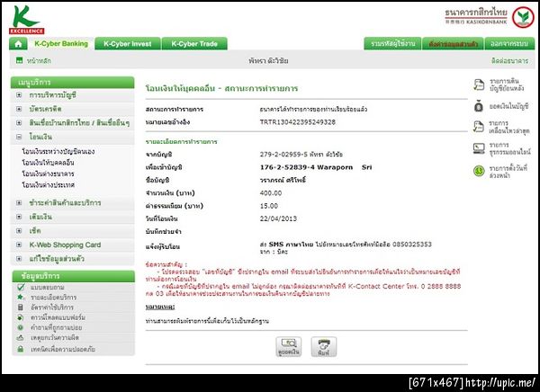Viewport: 540px width, 392px height.
Task: Click the เหตุยกเว้นความผิด icon
Action: [21, 338]
